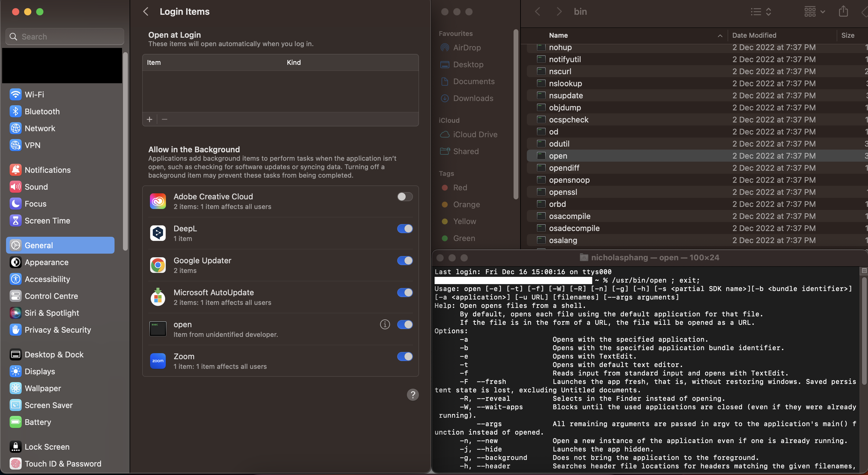Click the Finder share icon
The image size is (868, 475).
843,11
